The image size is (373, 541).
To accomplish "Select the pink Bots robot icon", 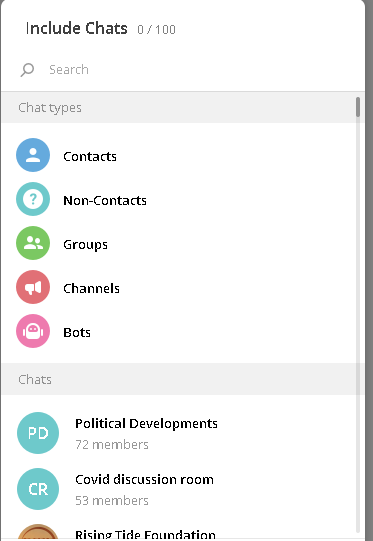I will pyautogui.click(x=33, y=331).
